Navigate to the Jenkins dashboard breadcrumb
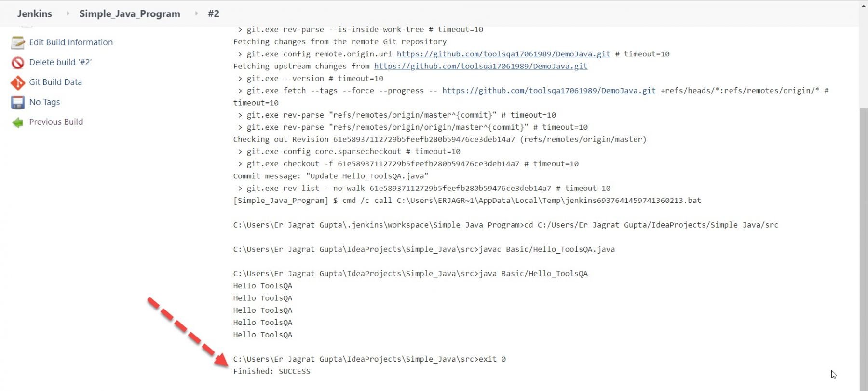The height and width of the screenshot is (391, 868). click(x=34, y=13)
